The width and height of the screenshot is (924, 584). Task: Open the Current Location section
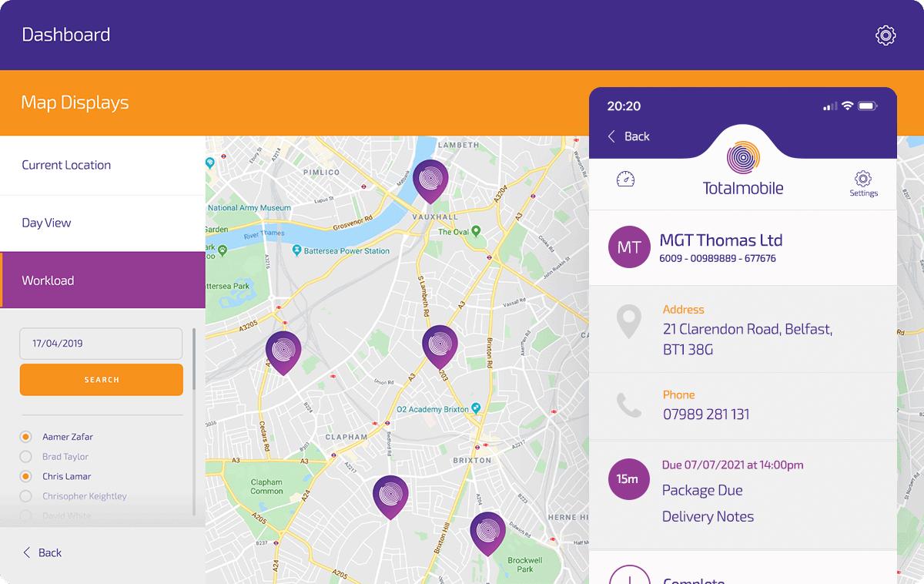pyautogui.click(x=65, y=165)
